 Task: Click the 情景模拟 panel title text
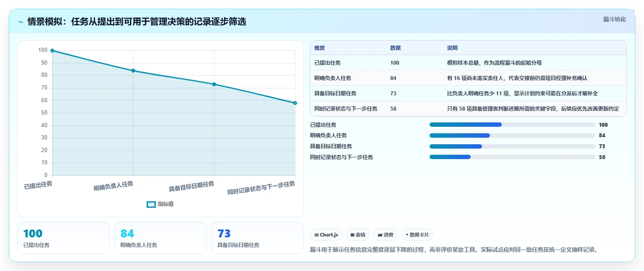(137, 21)
